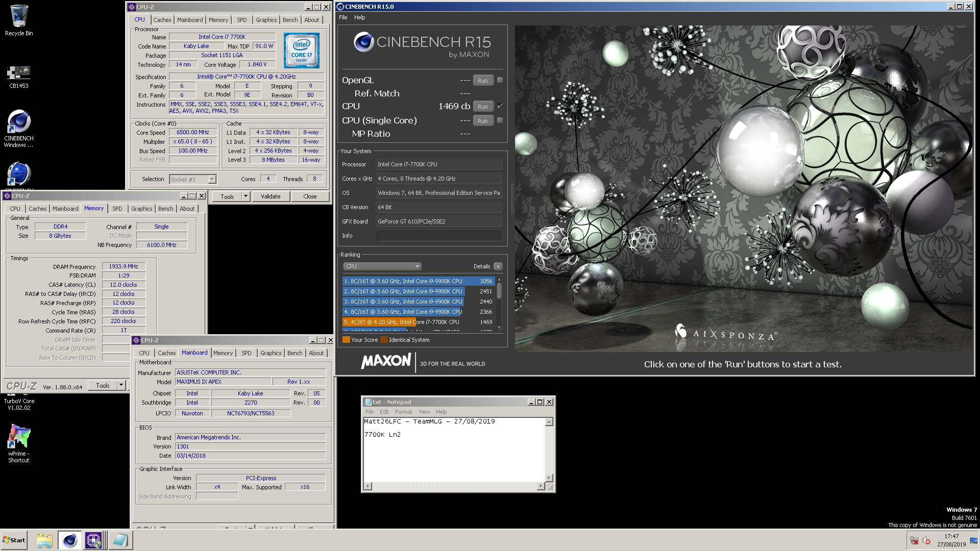Open Notepad View menu
The width and height of the screenshot is (980, 551).
click(x=424, y=412)
